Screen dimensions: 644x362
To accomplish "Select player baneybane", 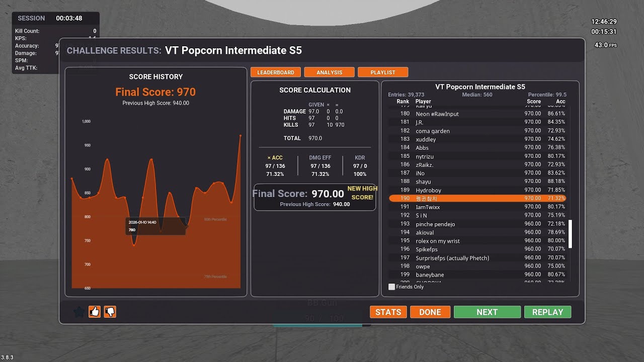I will tap(477, 275).
